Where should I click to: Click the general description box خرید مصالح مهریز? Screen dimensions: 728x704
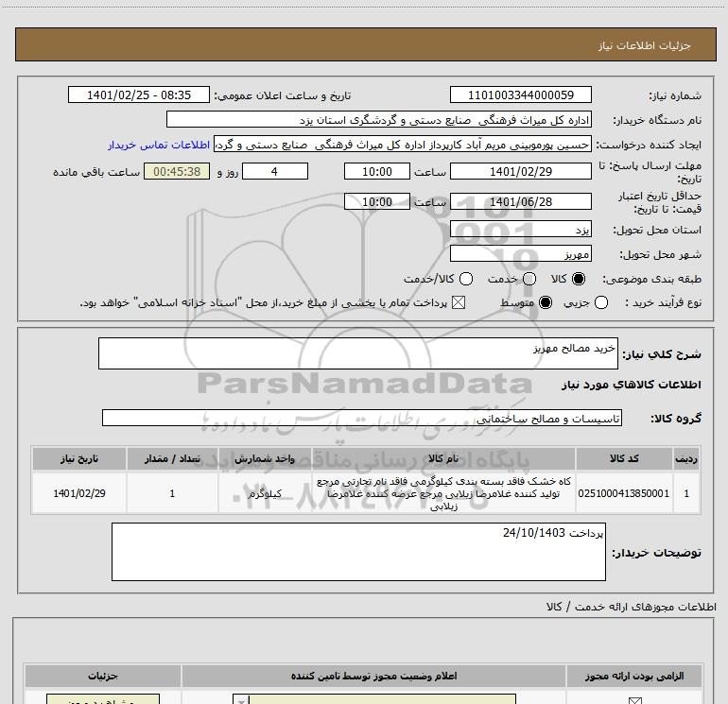point(358,353)
